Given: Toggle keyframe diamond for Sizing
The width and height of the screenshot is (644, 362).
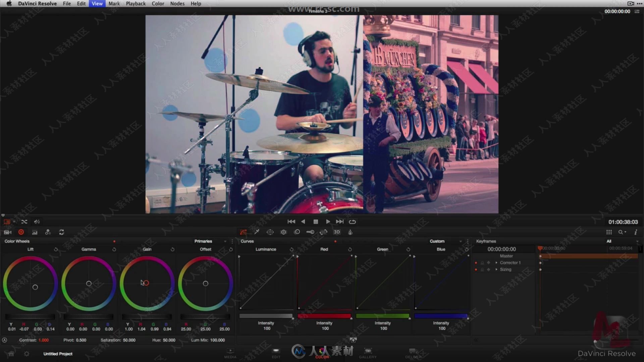Looking at the screenshot, I should (489, 269).
